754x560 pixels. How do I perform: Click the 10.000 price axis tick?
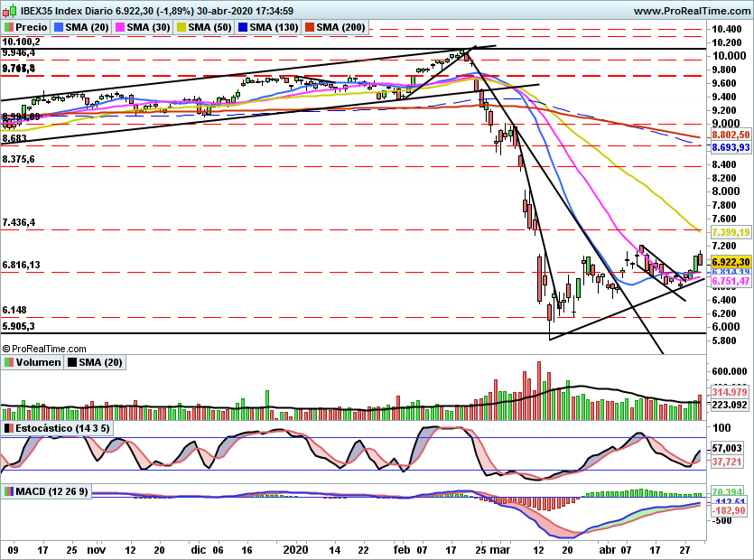[729, 56]
